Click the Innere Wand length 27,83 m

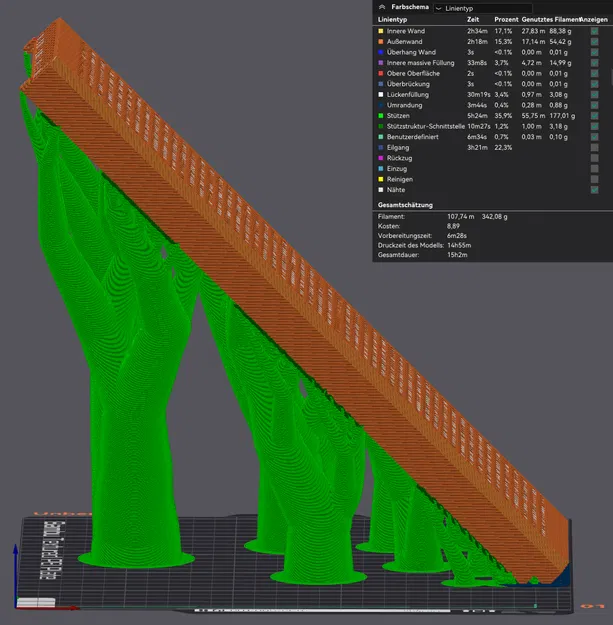(533, 31)
